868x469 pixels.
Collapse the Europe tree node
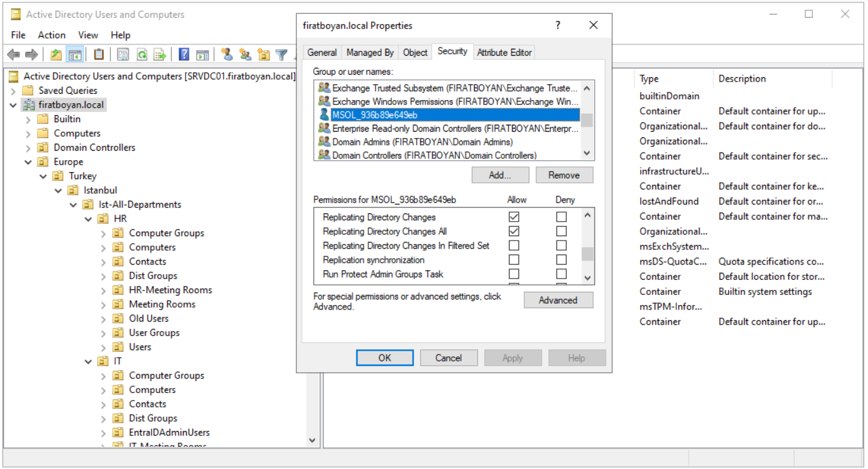click(28, 162)
